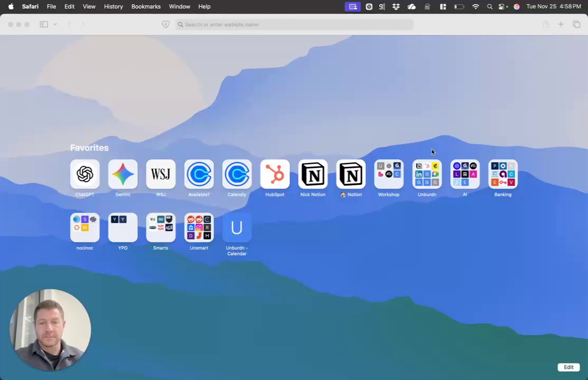Open the Safari menu
Image resolution: width=588 pixels, height=380 pixels.
[x=30, y=6]
